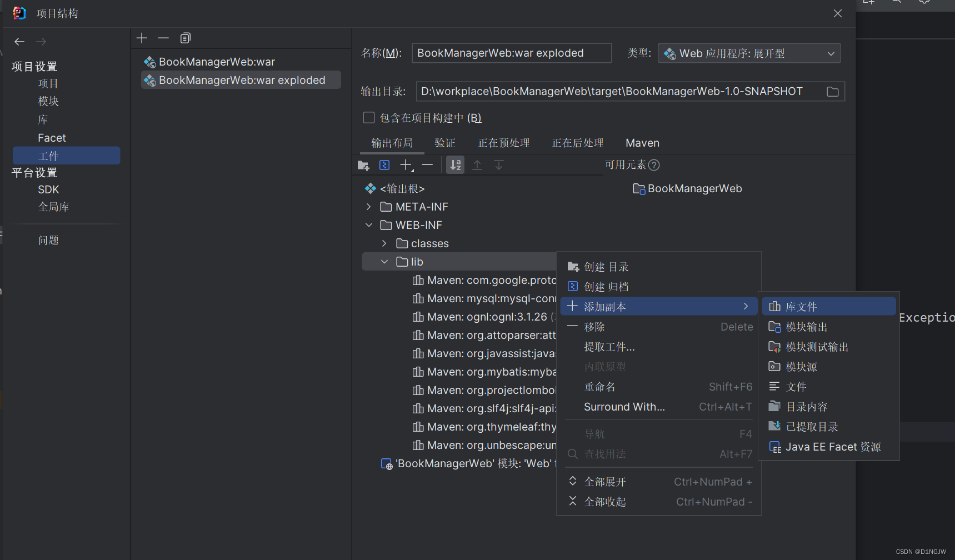Switch to Output Layout tab

click(x=392, y=143)
